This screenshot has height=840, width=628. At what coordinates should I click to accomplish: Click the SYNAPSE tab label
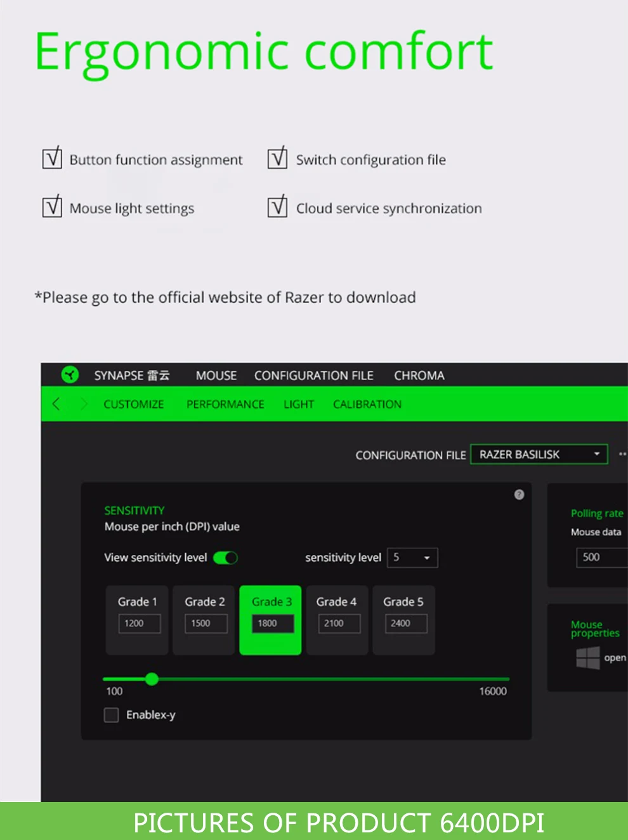[x=132, y=376]
